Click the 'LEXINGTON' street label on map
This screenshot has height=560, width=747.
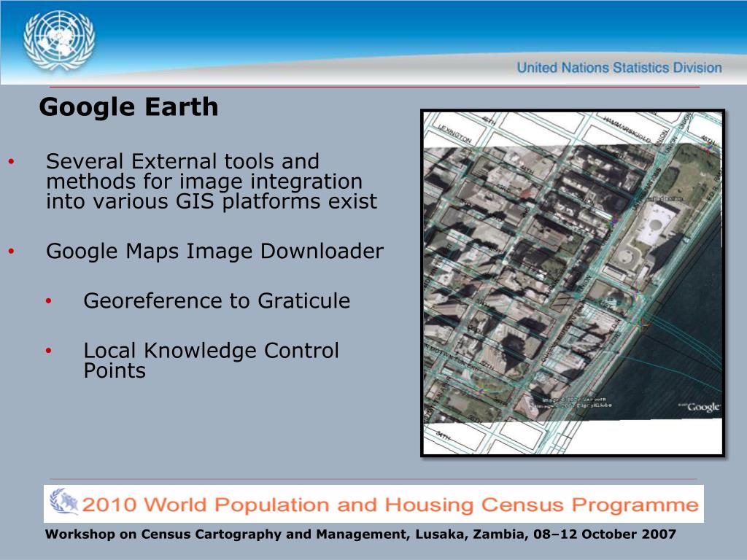point(454,134)
